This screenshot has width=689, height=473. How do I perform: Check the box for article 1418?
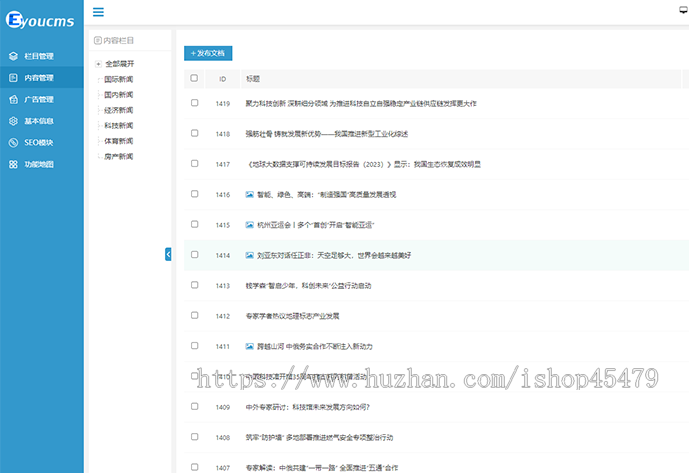tap(195, 133)
